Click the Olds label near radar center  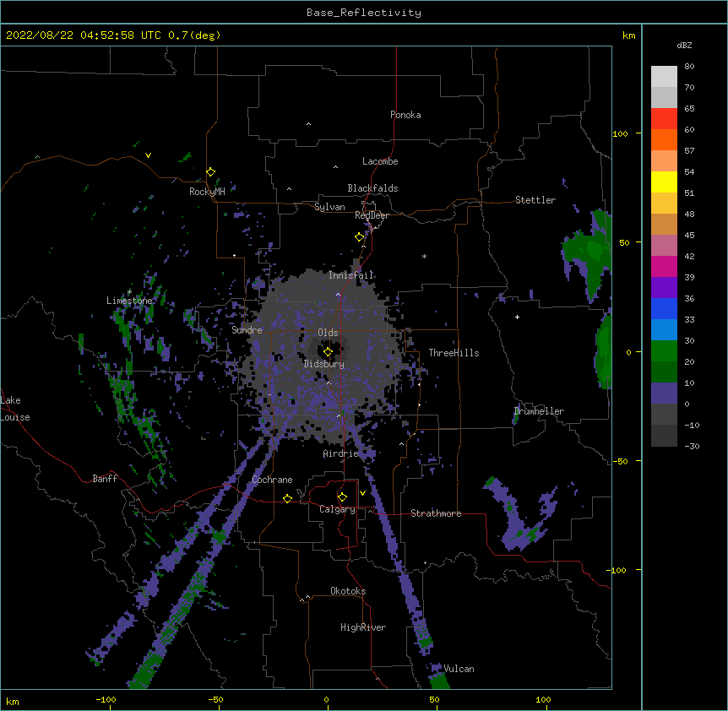pos(328,333)
